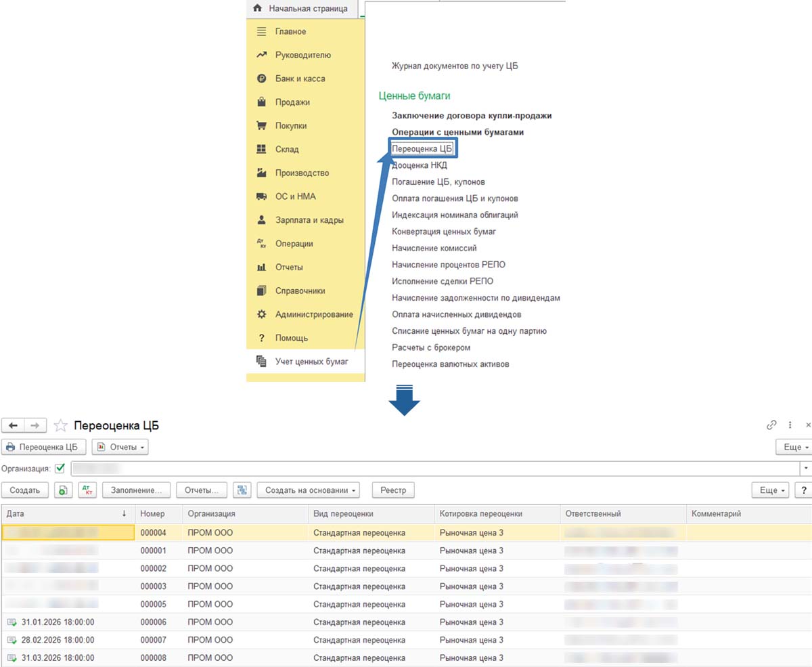
Task: Click the Помощь question mark icon
Action: [262, 338]
